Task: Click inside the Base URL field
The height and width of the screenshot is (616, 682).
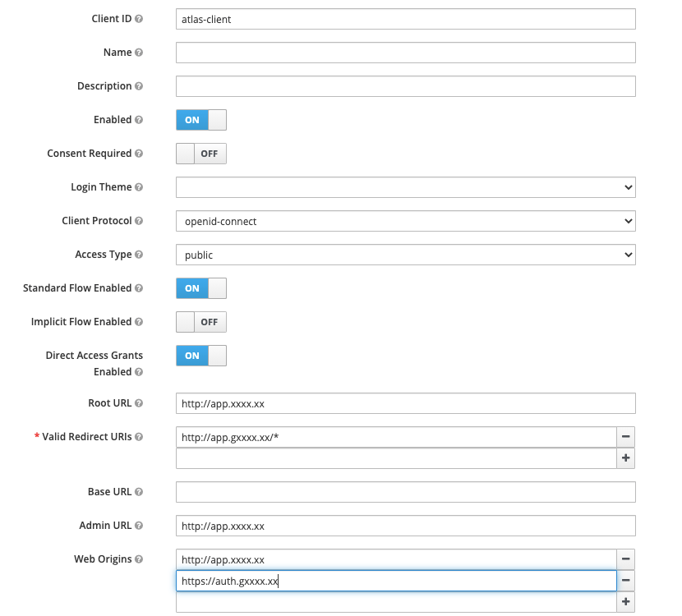Action: click(x=405, y=491)
